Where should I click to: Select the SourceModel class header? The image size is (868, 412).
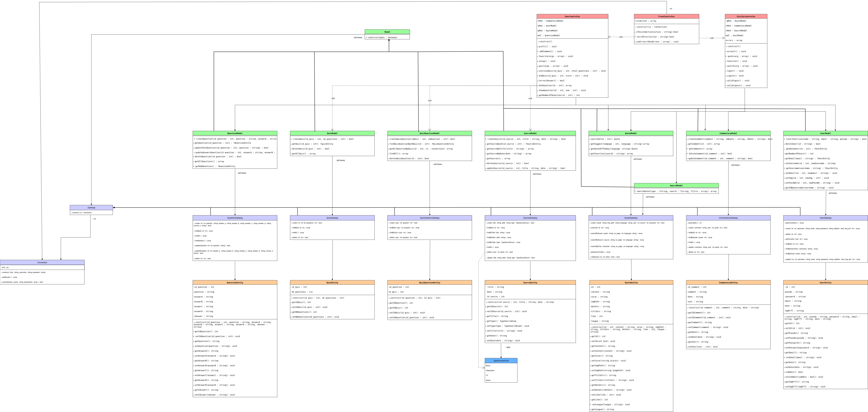(530, 133)
